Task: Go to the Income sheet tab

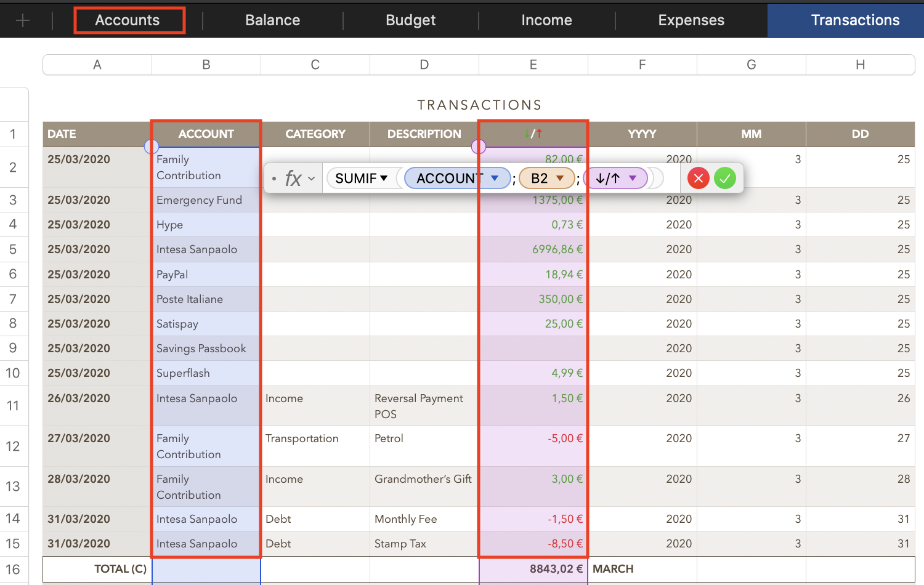Action: pyautogui.click(x=547, y=20)
